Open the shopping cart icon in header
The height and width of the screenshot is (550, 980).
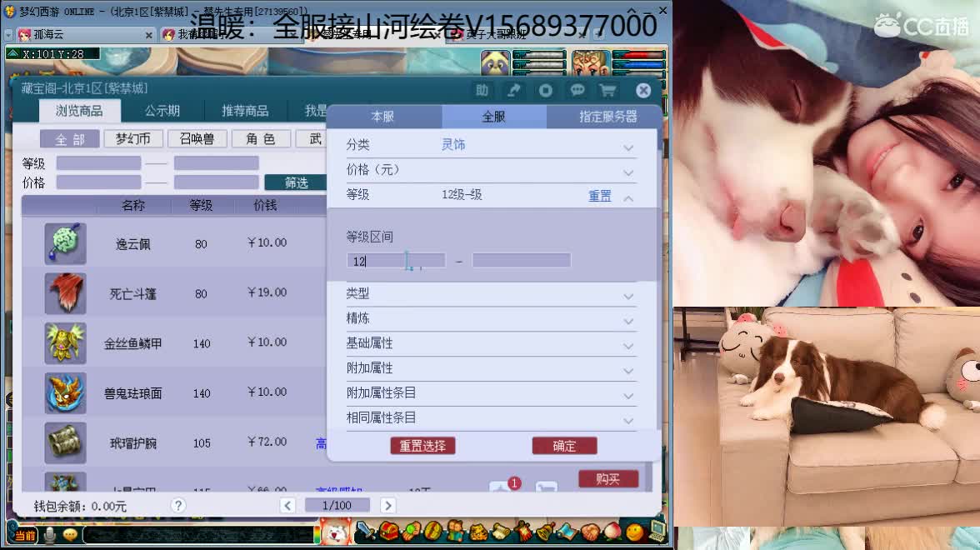pos(607,91)
